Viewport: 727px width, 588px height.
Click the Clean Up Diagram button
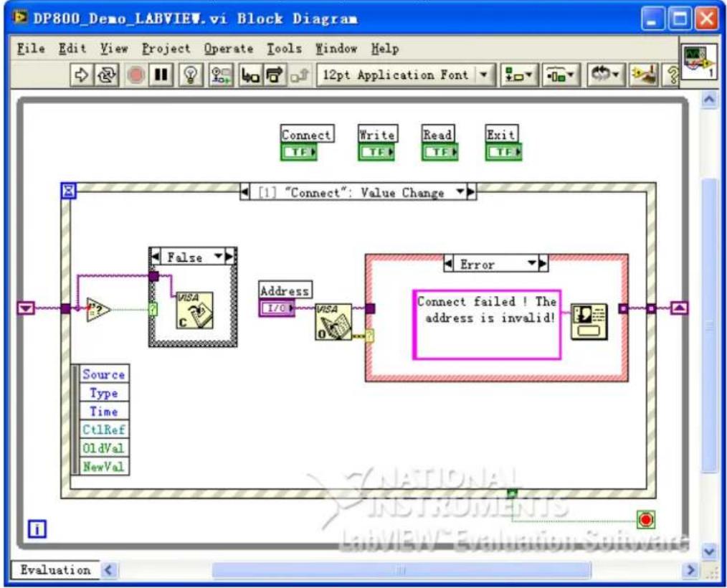click(x=645, y=75)
